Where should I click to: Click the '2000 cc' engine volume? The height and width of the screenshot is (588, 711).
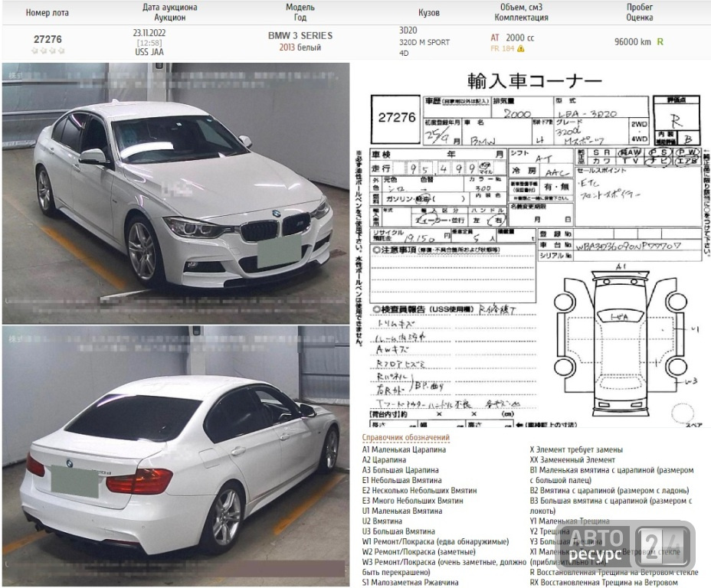pyautogui.click(x=520, y=38)
